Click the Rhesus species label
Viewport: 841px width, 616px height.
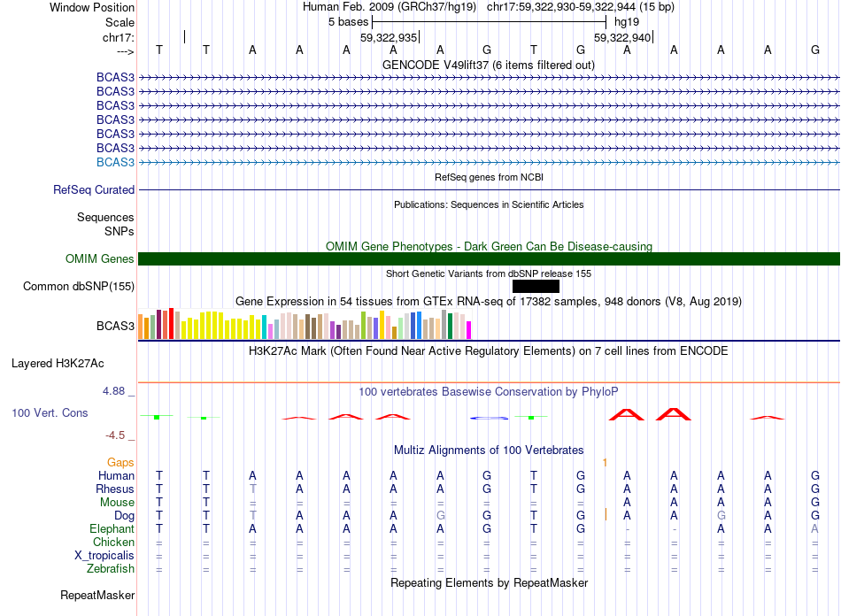pyautogui.click(x=115, y=489)
